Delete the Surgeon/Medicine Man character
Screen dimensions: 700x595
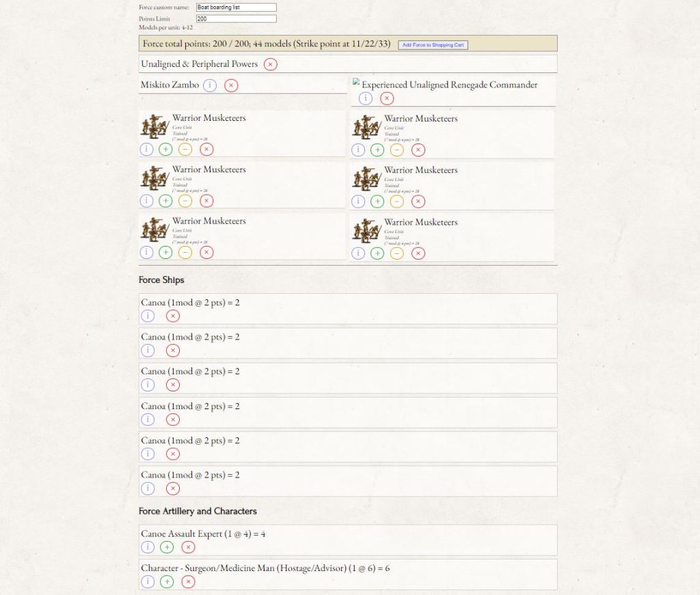[188, 581]
